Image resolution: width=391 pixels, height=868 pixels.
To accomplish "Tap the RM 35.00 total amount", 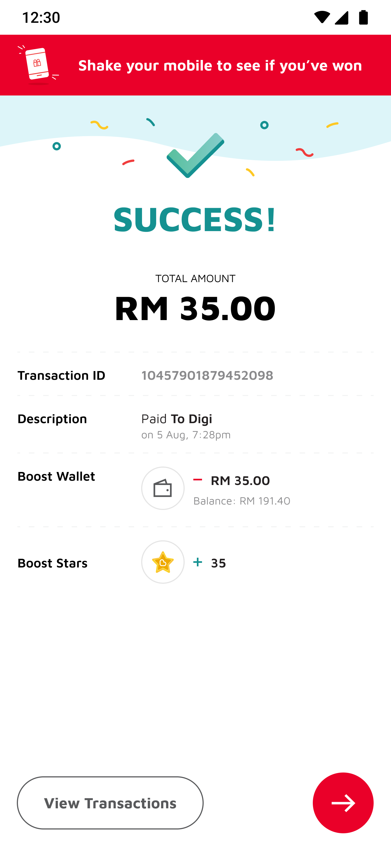I will point(195,308).
